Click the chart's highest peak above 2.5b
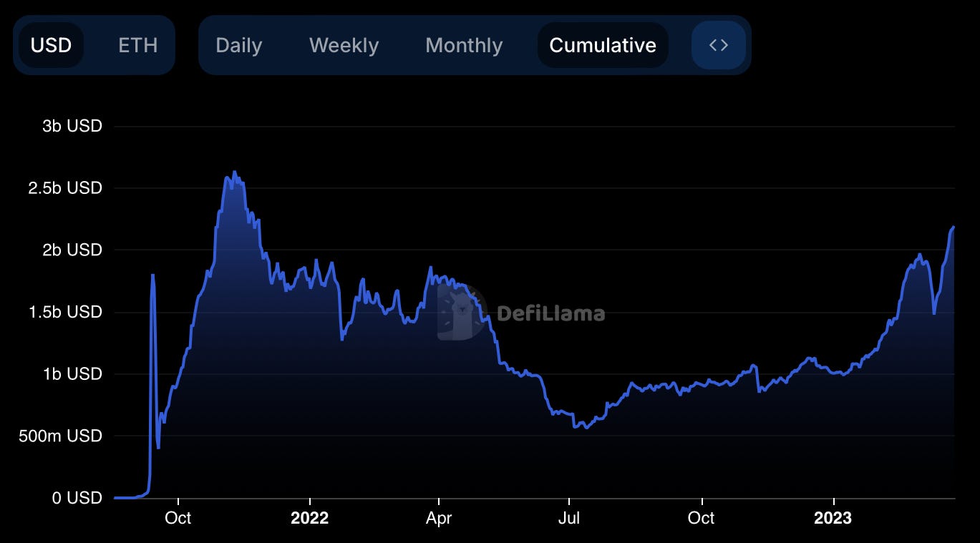 click(x=234, y=172)
